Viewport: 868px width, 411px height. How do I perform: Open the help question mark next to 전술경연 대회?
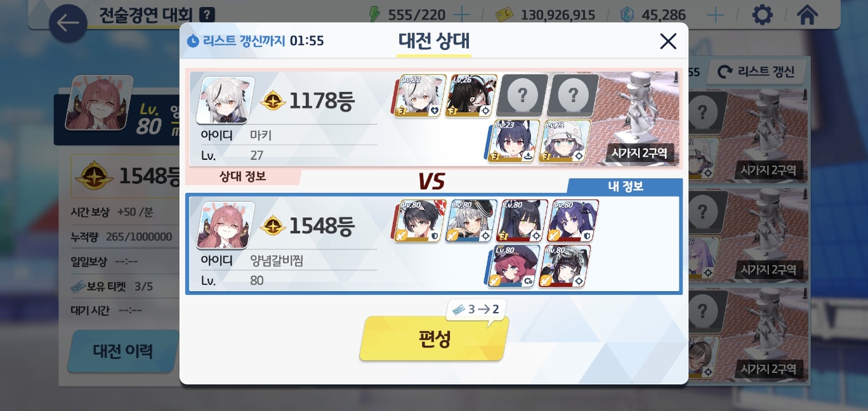point(207,15)
